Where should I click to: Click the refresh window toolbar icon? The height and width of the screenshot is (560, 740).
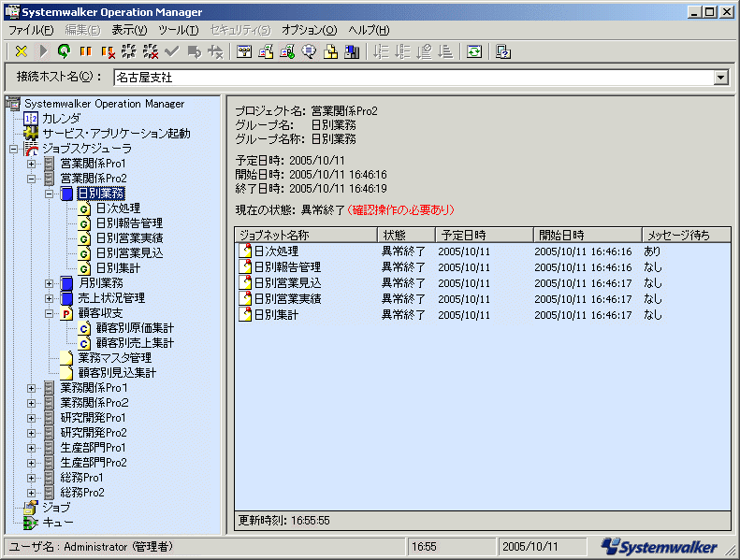point(474,51)
